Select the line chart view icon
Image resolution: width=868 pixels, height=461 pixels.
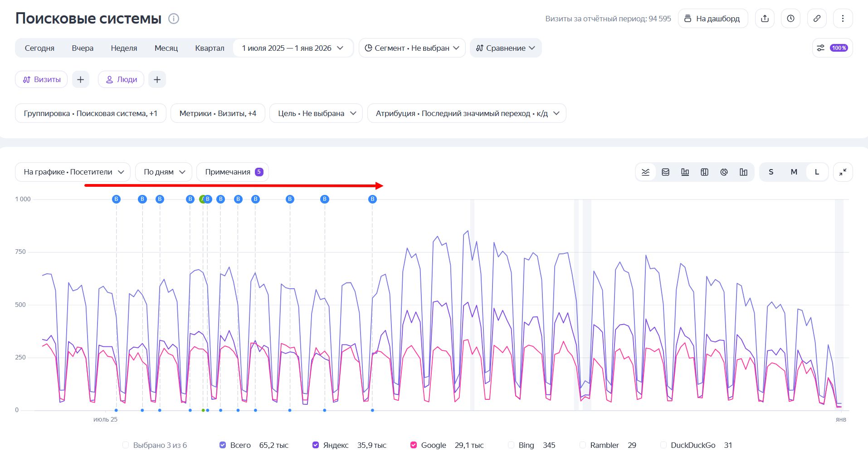645,172
